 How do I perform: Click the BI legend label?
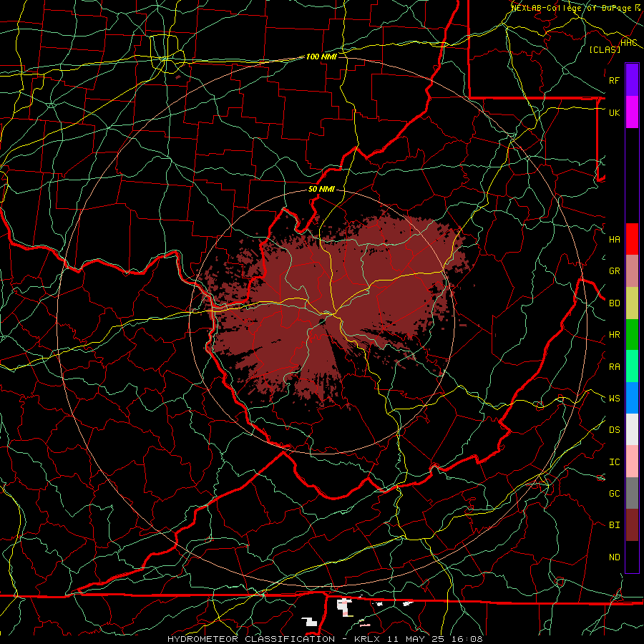[x=615, y=525]
